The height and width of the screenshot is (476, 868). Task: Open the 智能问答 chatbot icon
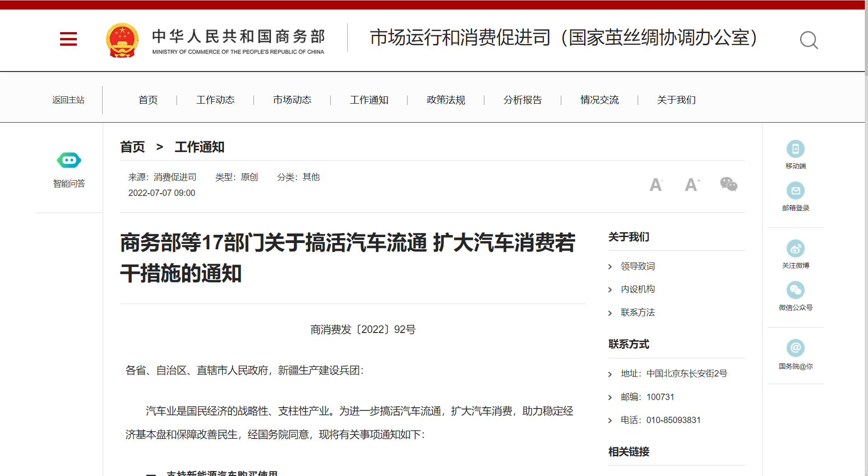[x=69, y=160]
